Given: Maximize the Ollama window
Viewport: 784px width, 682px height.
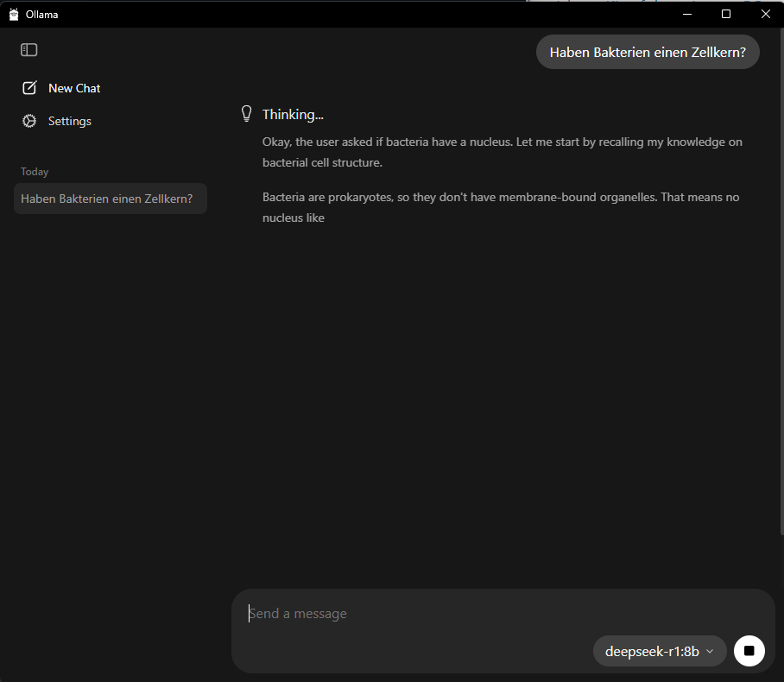Looking at the screenshot, I should [726, 14].
